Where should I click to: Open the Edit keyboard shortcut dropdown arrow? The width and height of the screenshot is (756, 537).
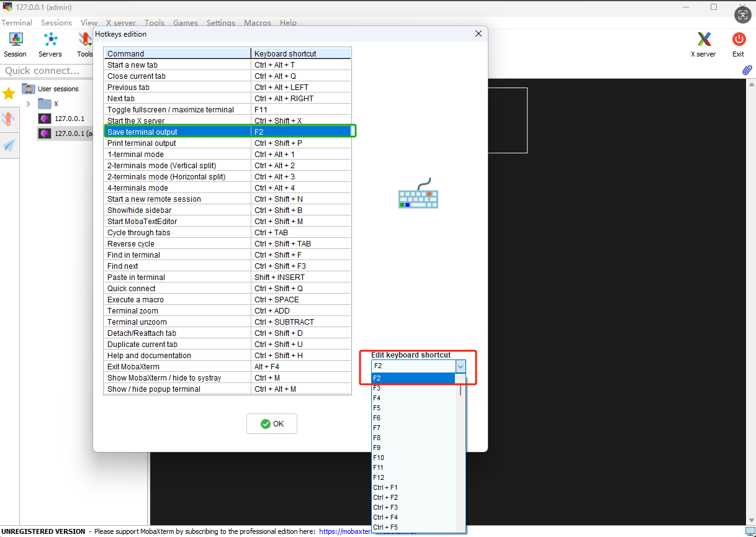460,366
